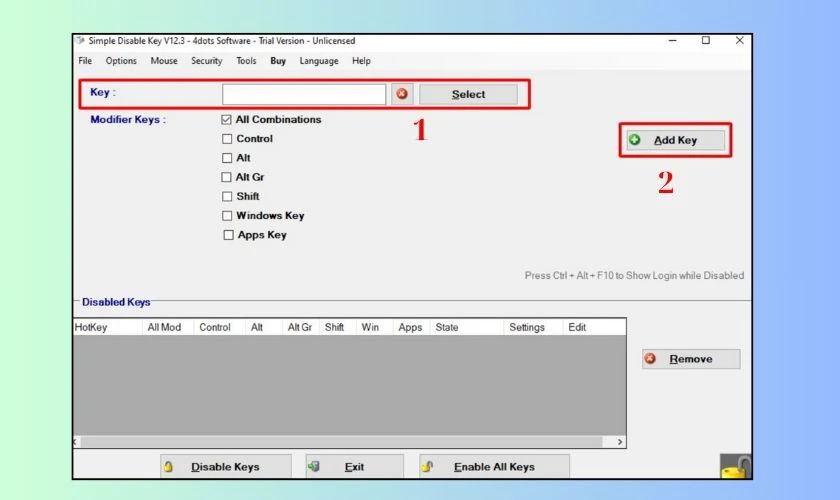Maximize the Simple Disable Key window
The width and height of the screenshot is (840, 500).
click(706, 41)
